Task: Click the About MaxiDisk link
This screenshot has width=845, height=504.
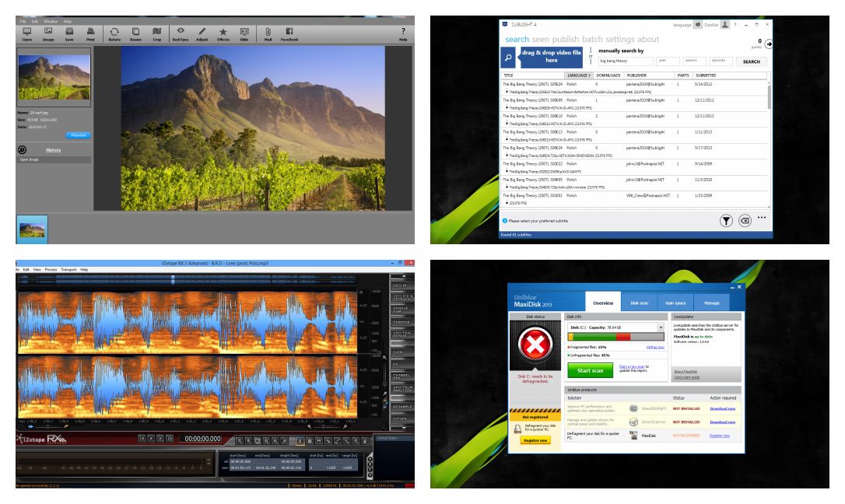Action: point(685,372)
